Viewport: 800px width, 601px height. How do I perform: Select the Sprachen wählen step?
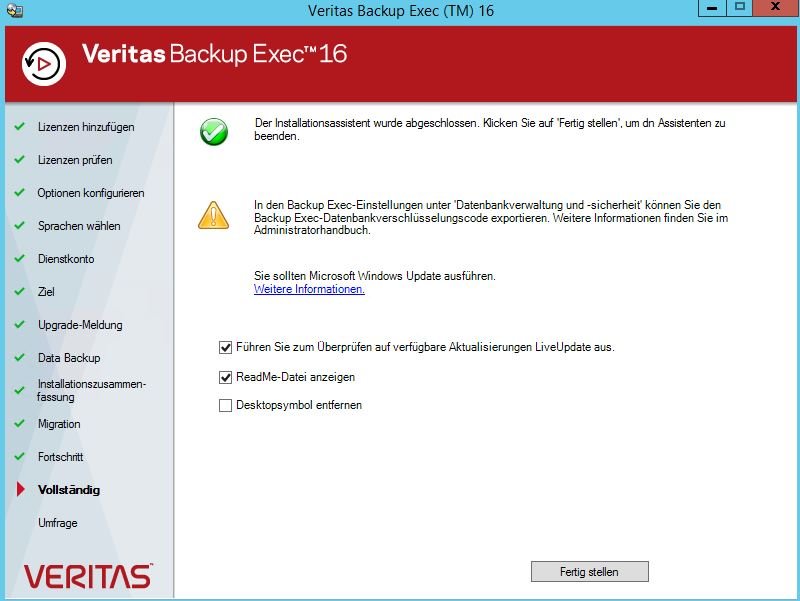tap(79, 226)
